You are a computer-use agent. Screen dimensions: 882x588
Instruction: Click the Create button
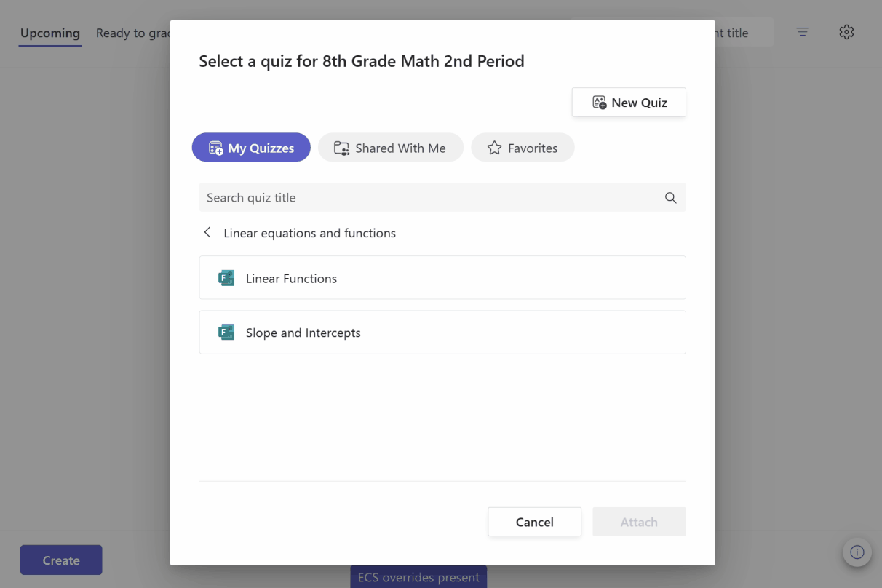60,560
